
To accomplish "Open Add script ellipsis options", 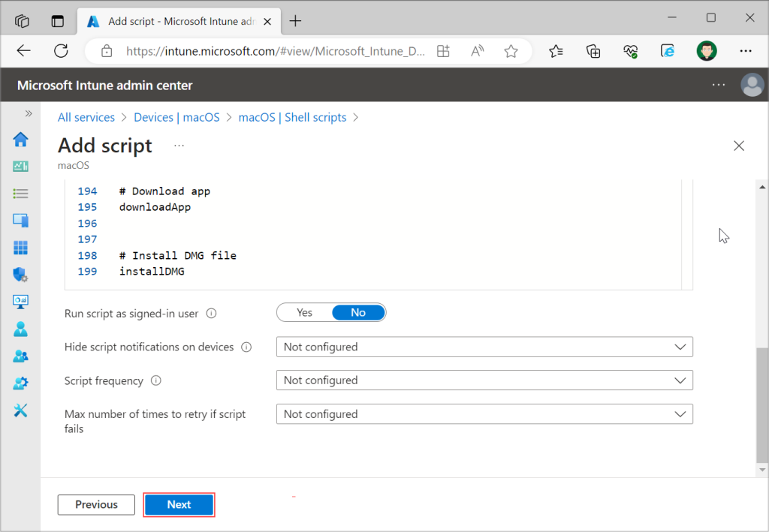I will [x=179, y=146].
